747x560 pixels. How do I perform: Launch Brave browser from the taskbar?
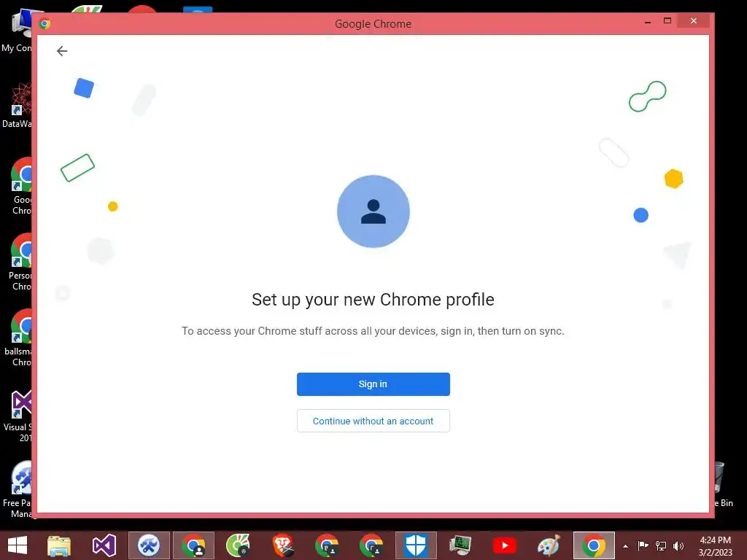pyautogui.click(x=283, y=545)
